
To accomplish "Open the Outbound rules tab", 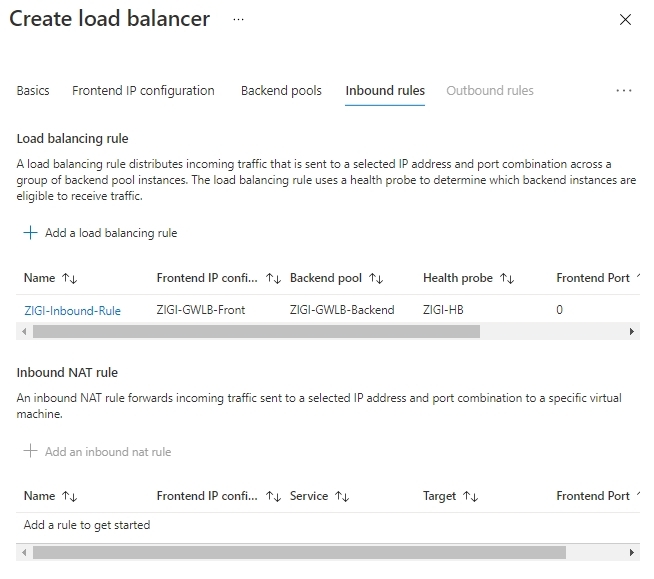I will pos(490,91).
